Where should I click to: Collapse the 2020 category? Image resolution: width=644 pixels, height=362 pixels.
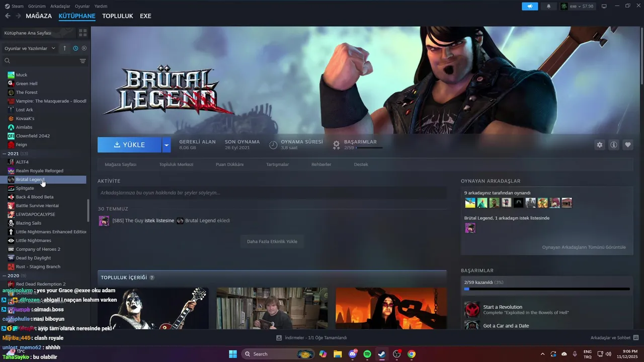(x=5, y=276)
